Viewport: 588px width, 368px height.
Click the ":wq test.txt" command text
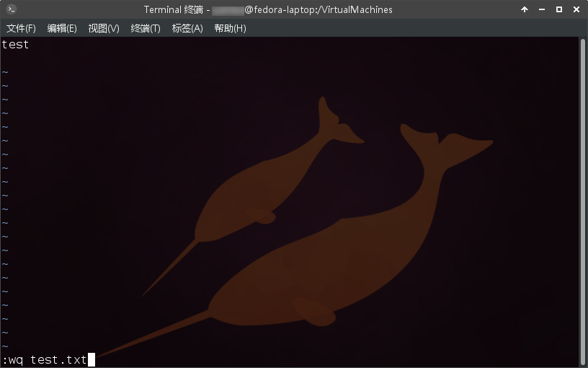(44, 359)
